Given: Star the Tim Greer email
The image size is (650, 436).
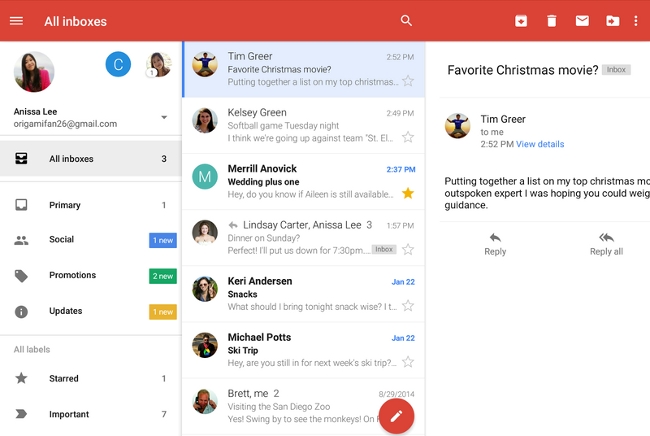Looking at the screenshot, I should point(407,81).
